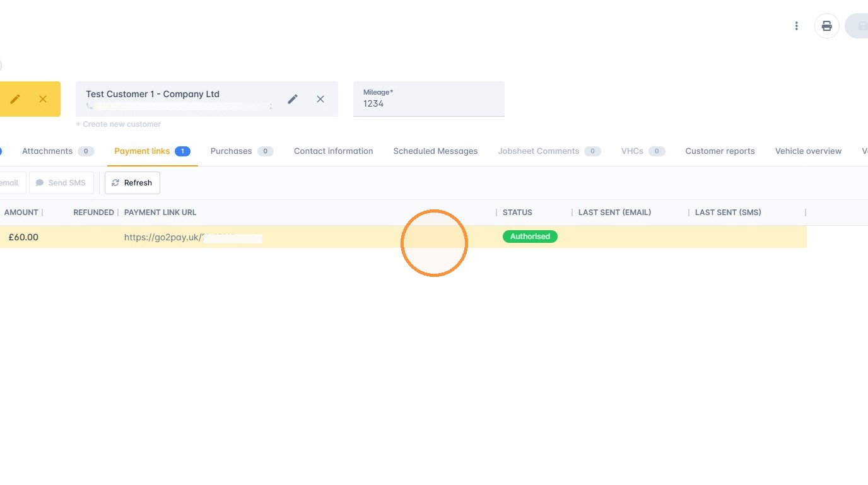Open the Purchases tab
This screenshot has width=868, height=485.
point(242,151)
